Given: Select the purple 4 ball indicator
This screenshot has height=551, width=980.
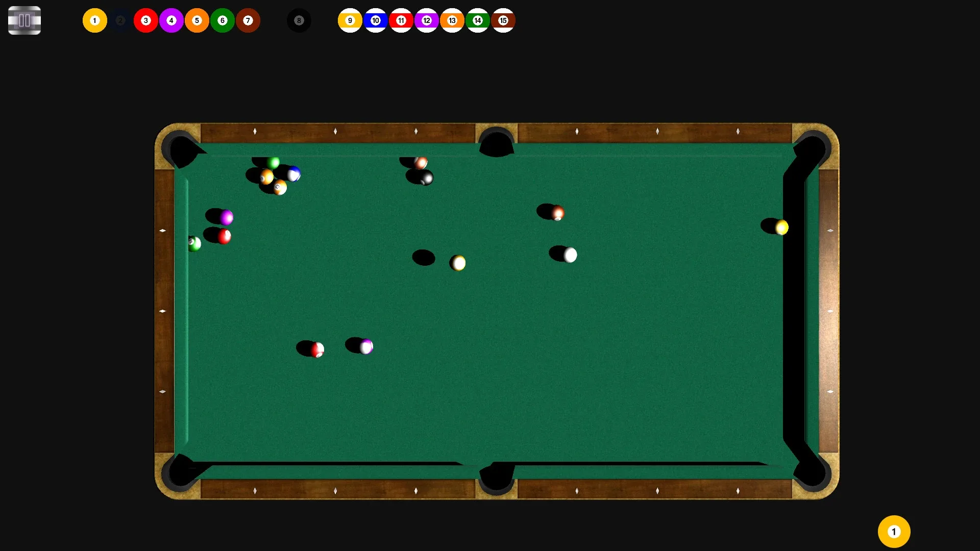Looking at the screenshot, I should click(x=171, y=20).
